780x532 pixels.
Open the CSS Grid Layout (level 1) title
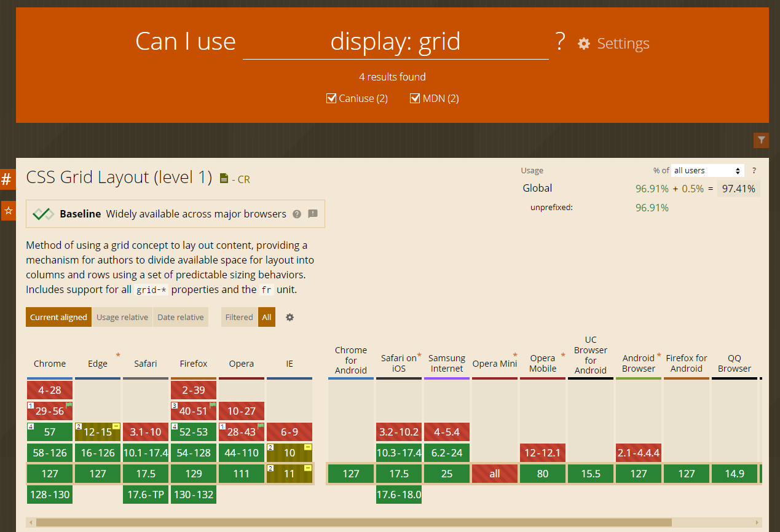click(x=119, y=178)
